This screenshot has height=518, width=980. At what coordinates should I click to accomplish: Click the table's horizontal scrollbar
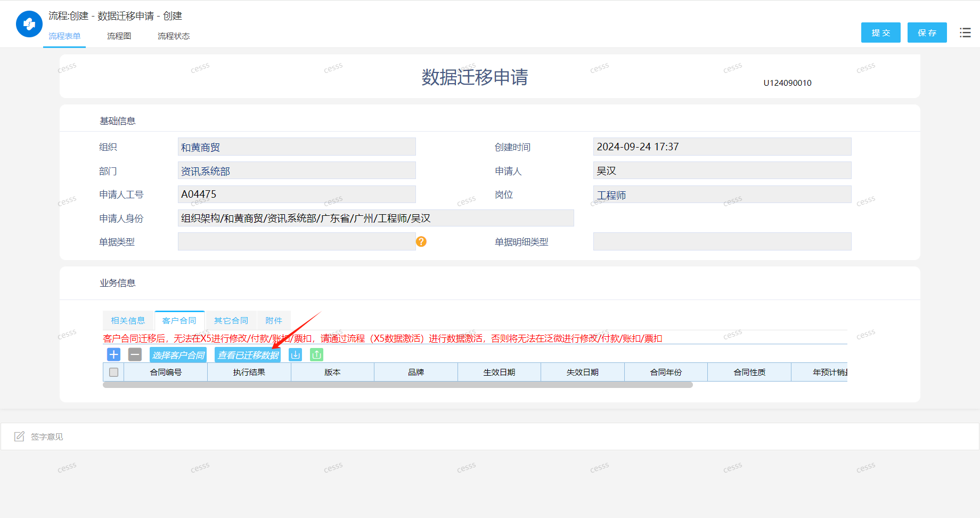398,385
